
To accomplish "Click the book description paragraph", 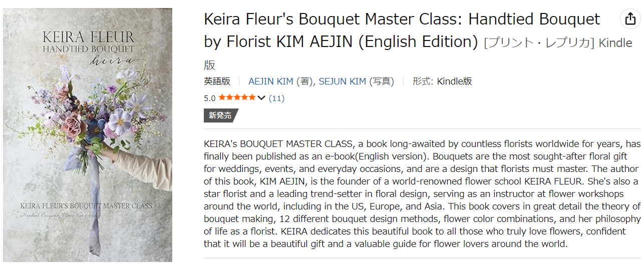I will coord(422,193).
